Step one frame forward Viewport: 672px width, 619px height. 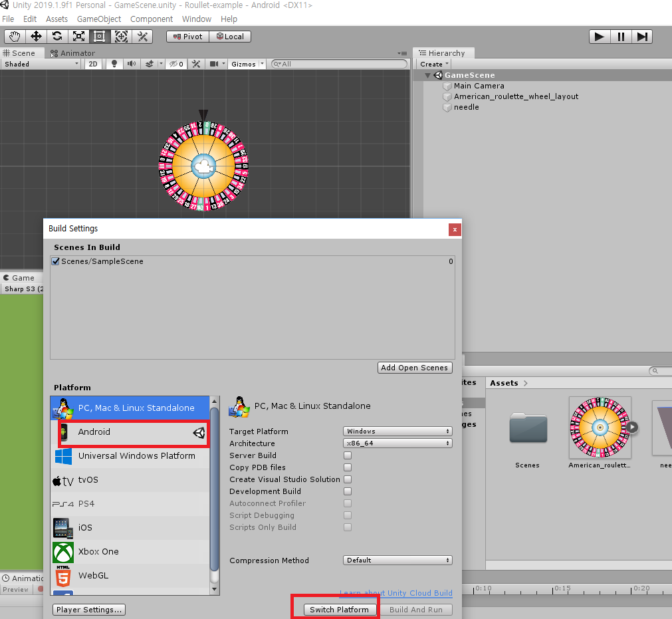click(642, 37)
